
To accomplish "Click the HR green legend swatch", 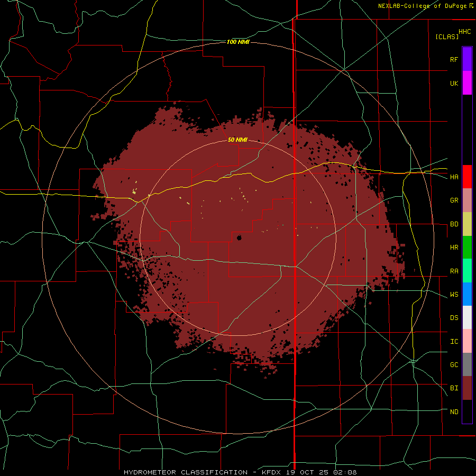I will (467, 248).
